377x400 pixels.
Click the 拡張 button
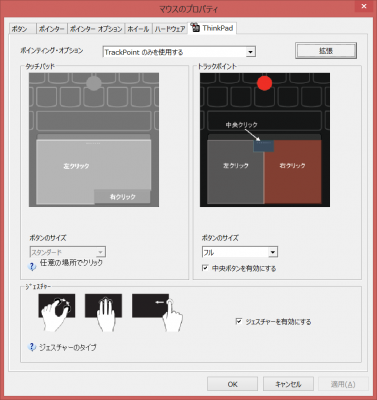pos(326,51)
